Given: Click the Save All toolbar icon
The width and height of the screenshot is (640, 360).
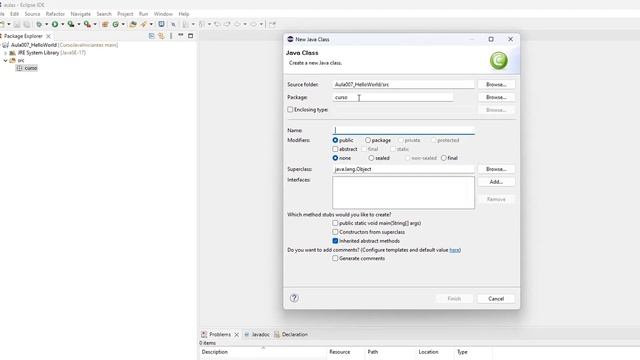Looking at the screenshot, I should tap(27, 24).
